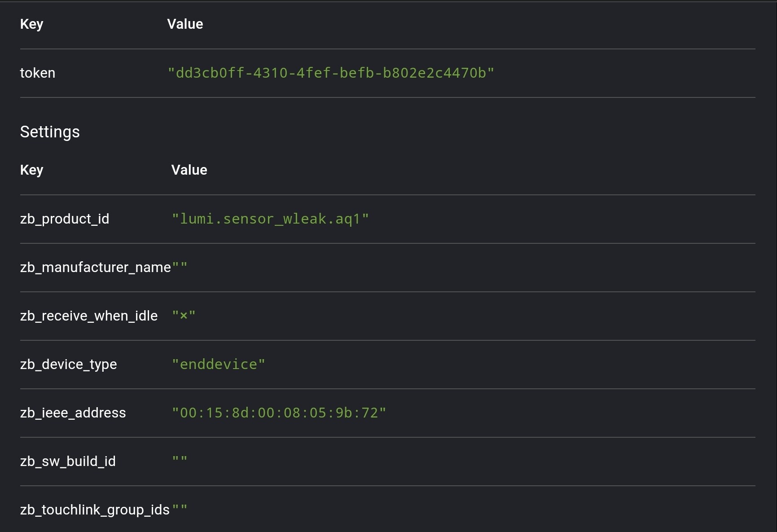Select the zb_product_id key
Screen dimensions: 777x532
point(65,219)
